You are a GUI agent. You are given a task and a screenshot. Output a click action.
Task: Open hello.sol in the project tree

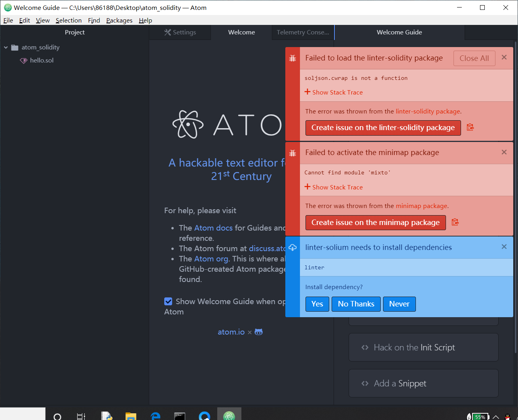[x=42, y=61]
